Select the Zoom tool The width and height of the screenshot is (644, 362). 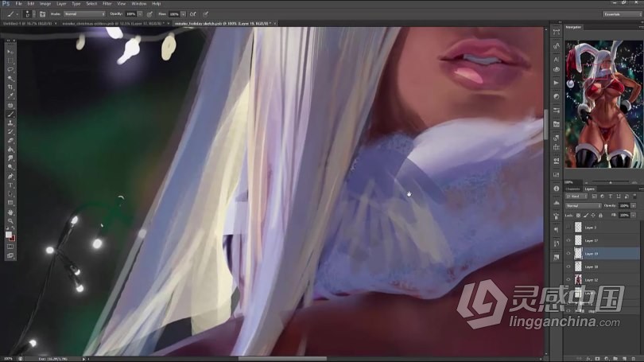[x=10, y=221]
